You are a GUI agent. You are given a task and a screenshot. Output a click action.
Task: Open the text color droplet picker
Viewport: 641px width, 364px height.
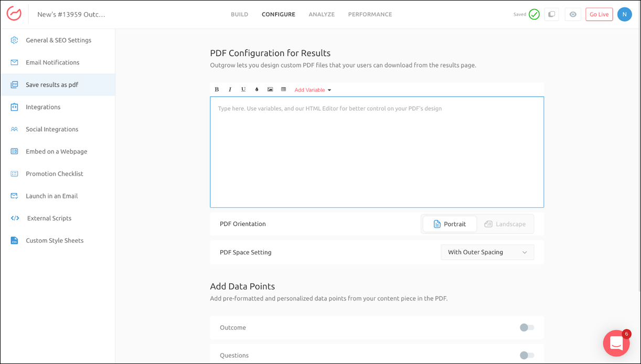257,90
